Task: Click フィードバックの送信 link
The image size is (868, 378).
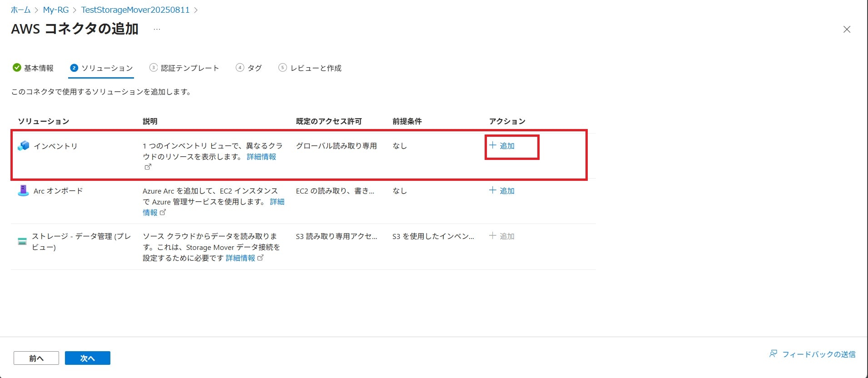Action: (819, 354)
